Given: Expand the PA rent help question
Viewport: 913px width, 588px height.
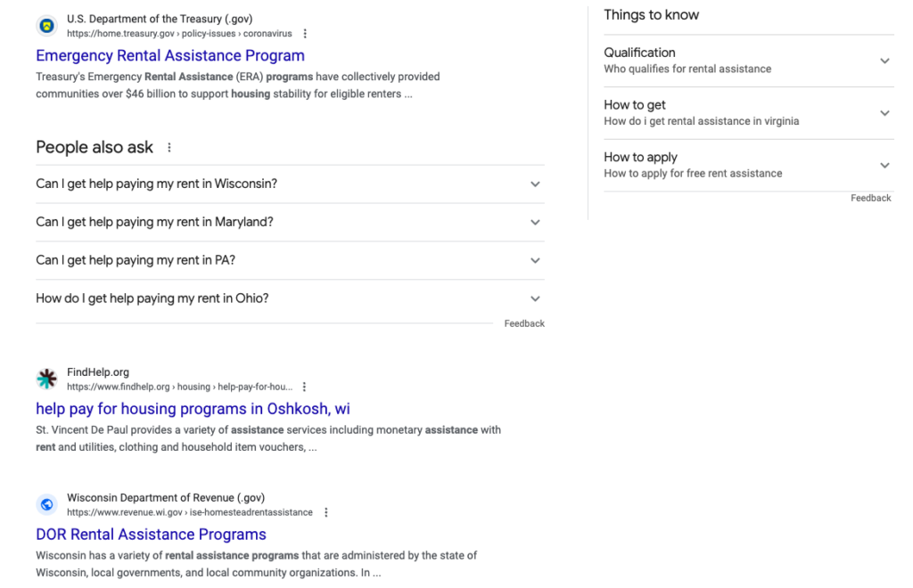Looking at the screenshot, I should pos(535,261).
